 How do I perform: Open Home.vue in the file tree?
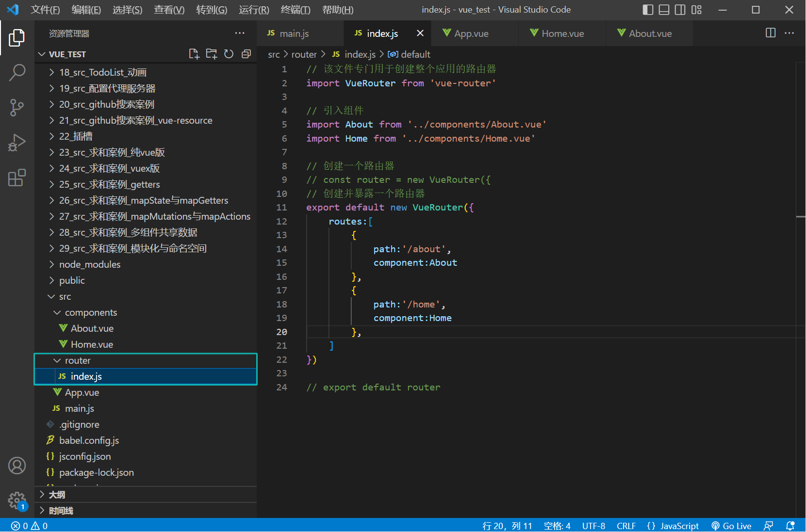(x=146, y=344)
